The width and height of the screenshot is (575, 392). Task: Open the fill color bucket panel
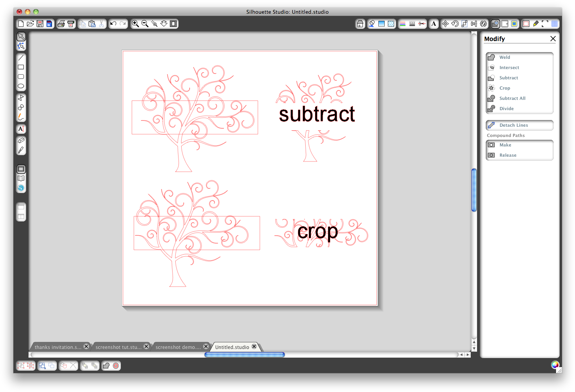(x=372, y=24)
